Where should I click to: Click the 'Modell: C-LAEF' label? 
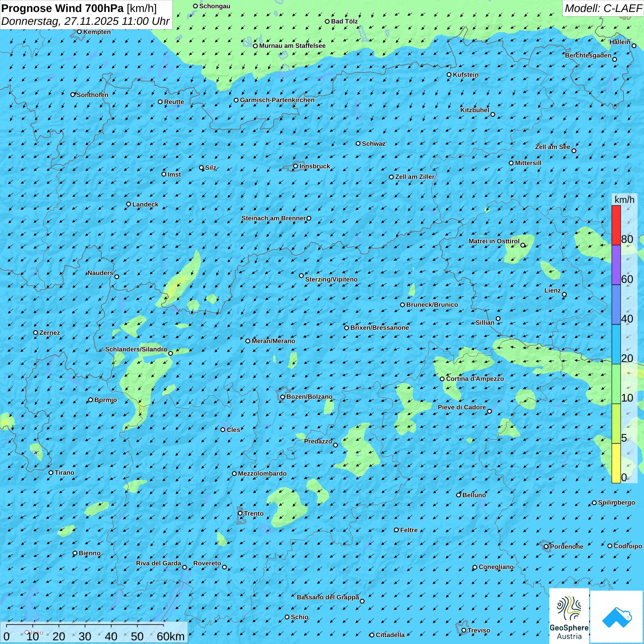click(603, 8)
